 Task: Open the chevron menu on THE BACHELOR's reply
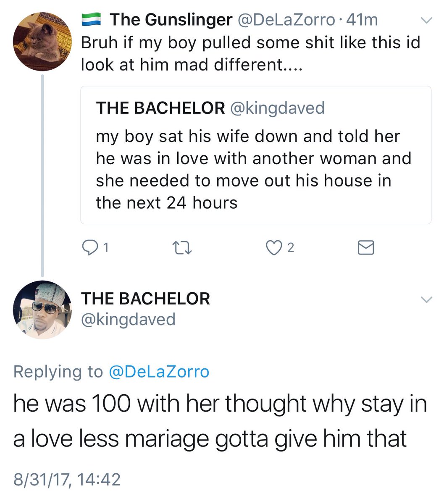tap(426, 299)
